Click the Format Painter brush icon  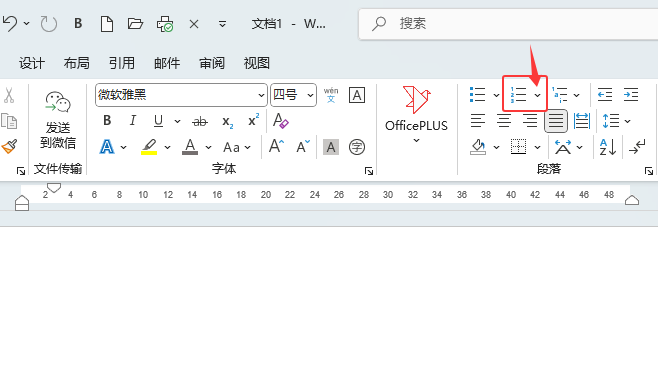point(9,147)
